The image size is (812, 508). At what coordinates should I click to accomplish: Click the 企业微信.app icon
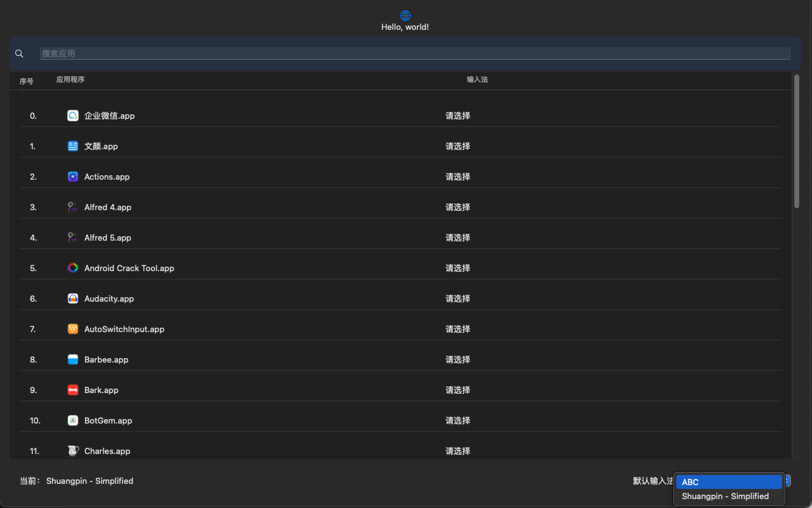(x=73, y=116)
